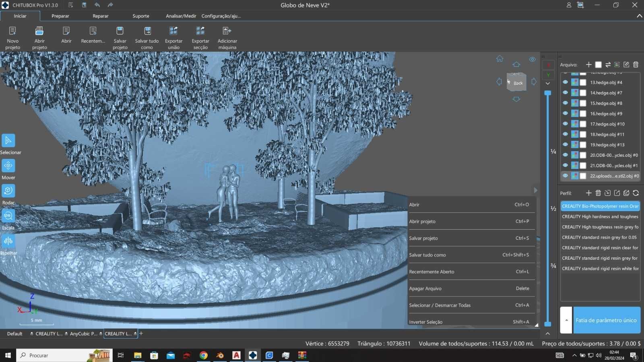644x362 pixels.
Task: Click Fatia de parâmetro único button
Action: 607,320
